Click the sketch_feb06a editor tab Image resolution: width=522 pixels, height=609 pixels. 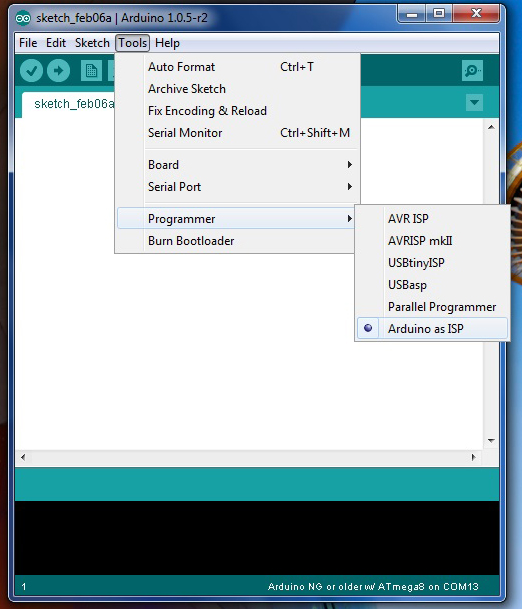(x=68, y=104)
